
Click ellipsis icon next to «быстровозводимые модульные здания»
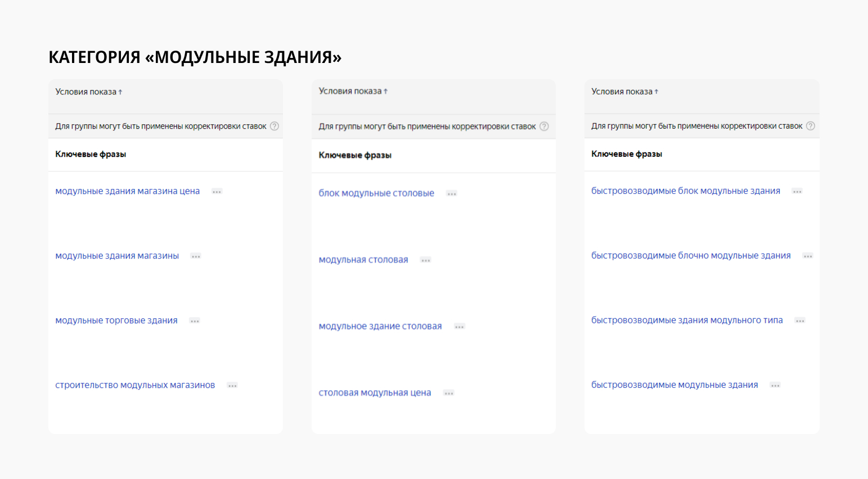[775, 385]
